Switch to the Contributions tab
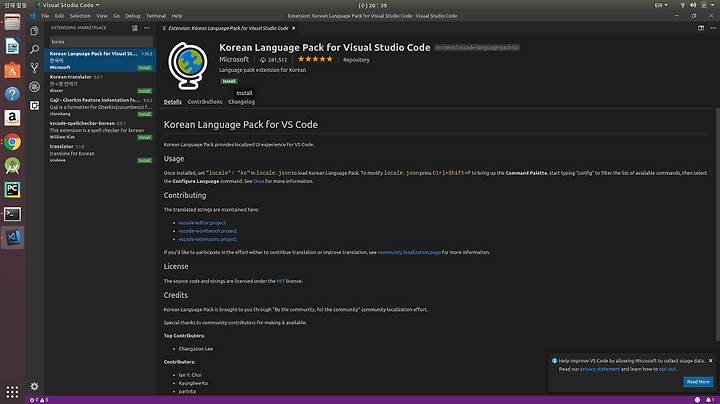The height and width of the screenshot is (404, 720). point(205,102)
